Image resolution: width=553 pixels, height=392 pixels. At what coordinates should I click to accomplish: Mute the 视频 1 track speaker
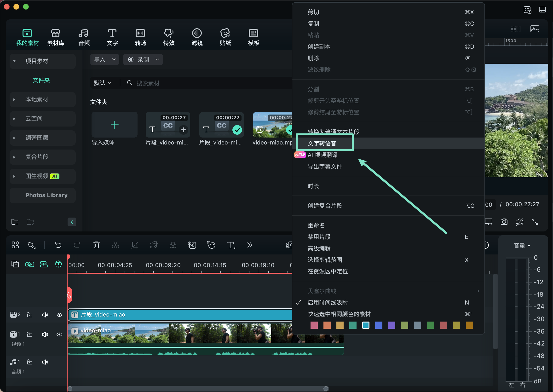[x=45, y=334]
